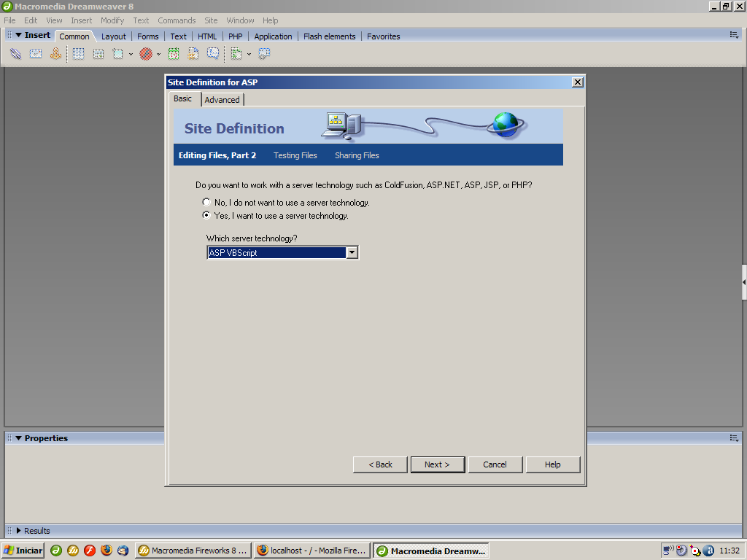
Task: Click the Next button
Action: point(438,464)
